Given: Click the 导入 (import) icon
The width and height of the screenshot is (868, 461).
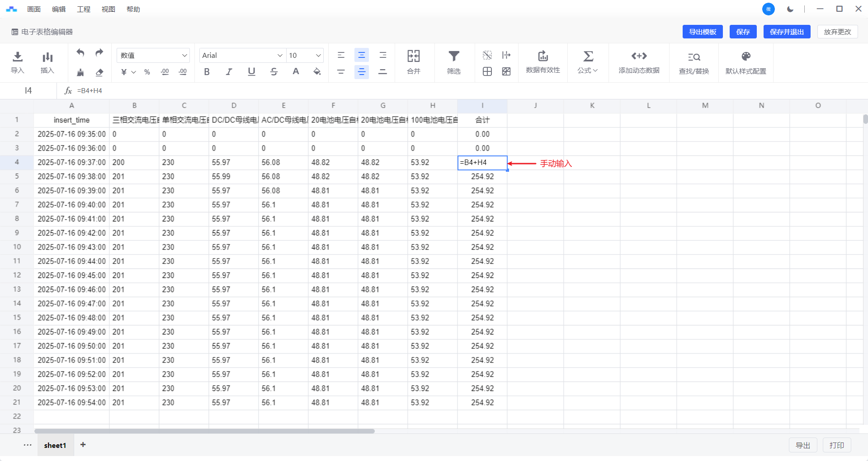Looking at the screenshot, I should tap(18, 57).
